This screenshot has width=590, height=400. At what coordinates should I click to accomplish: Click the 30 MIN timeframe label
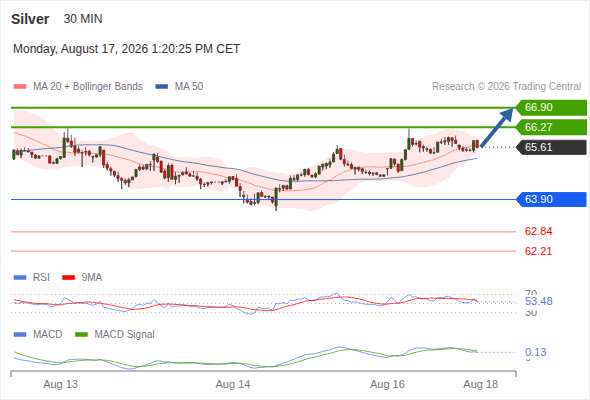pyautogui.click(x=83, y=19)
